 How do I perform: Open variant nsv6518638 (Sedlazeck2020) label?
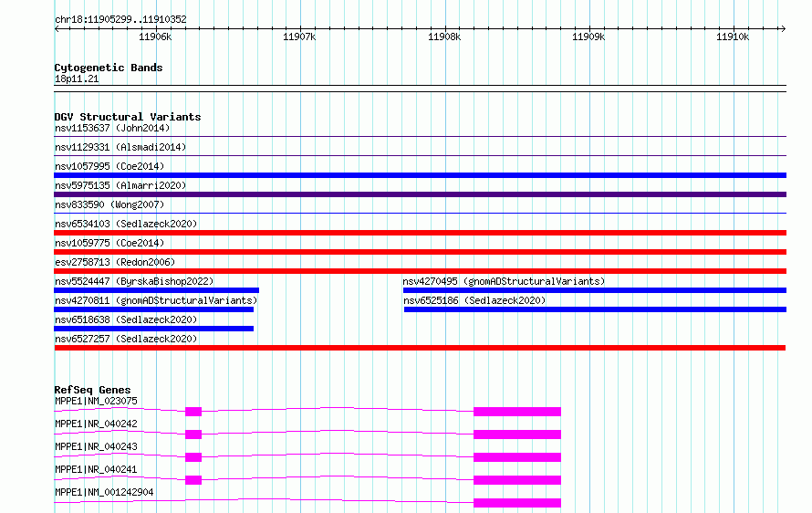[126, 319]
